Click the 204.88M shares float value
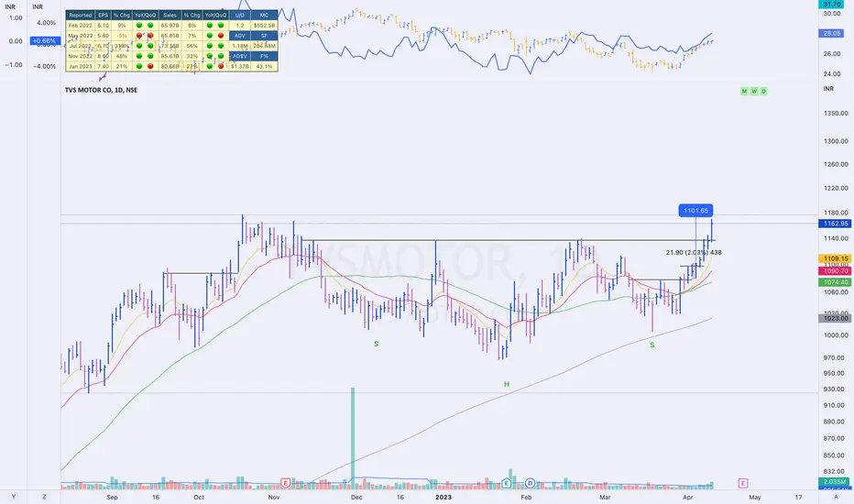This screenshot has width=854, height=504. 264,46
